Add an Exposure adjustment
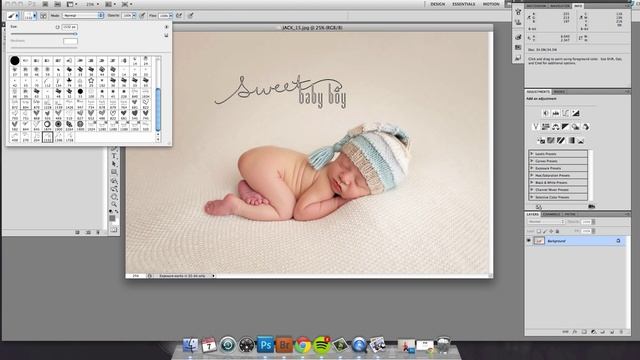 coord(576,113)
